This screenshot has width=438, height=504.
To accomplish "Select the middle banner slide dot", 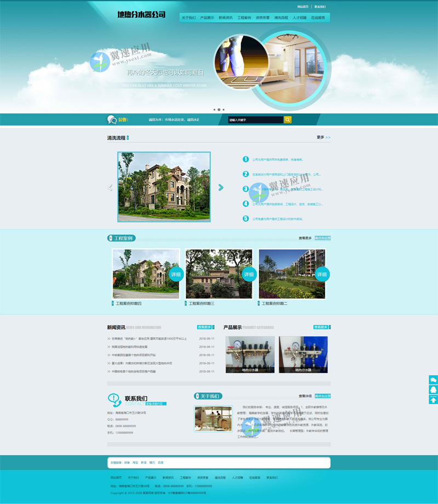I will pyautogui.click(x=219, y=110).
